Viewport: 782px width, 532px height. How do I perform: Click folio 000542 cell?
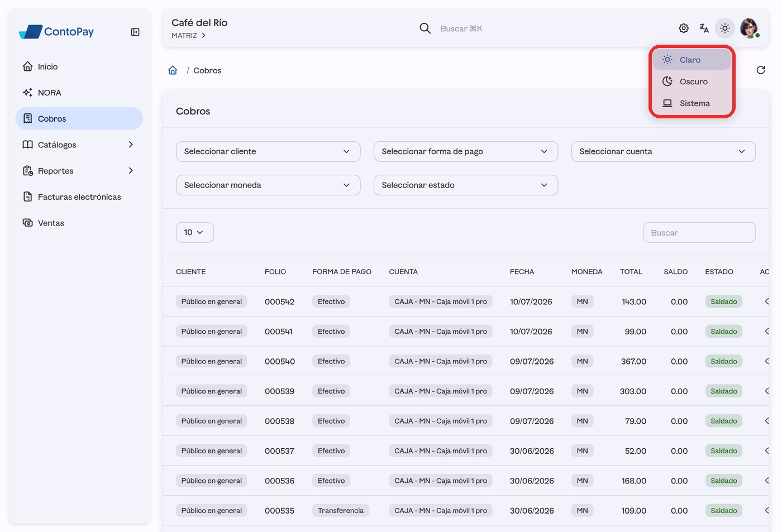279,301
